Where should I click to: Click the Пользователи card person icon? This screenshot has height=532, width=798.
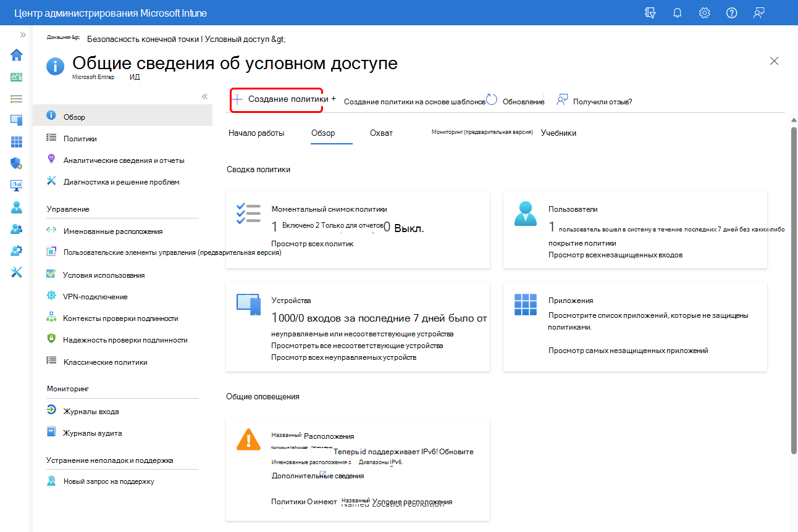tap(526, 214)
